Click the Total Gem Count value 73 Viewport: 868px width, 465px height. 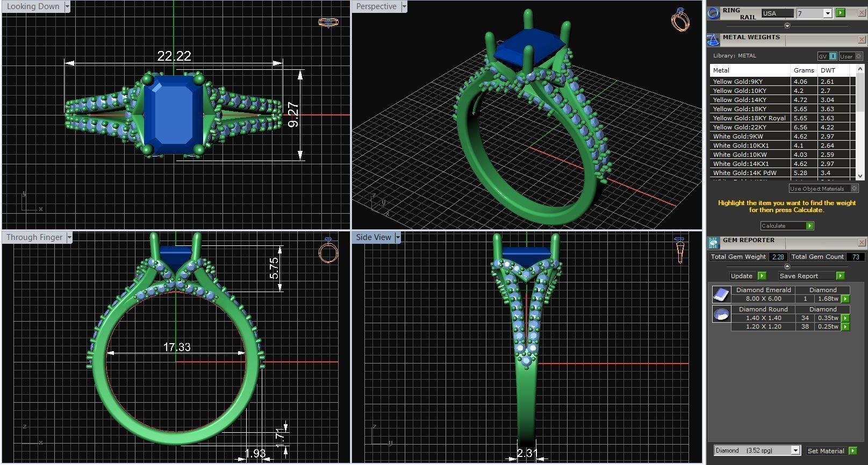(856, 257)
